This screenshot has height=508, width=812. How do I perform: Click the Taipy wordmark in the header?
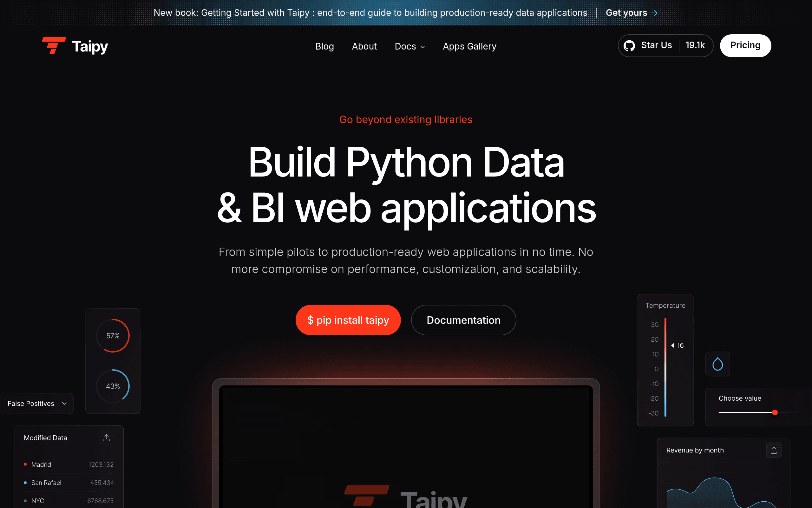point(90,46)
